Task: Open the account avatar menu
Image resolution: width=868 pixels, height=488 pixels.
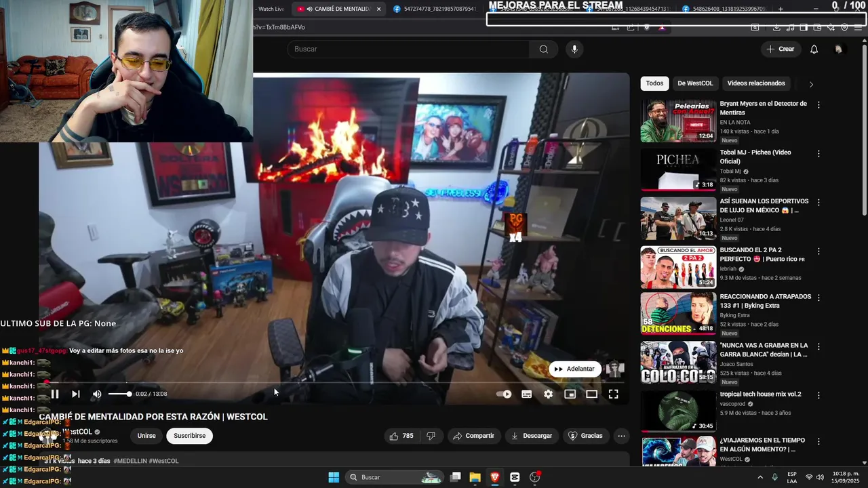Action: pos(839,49)
